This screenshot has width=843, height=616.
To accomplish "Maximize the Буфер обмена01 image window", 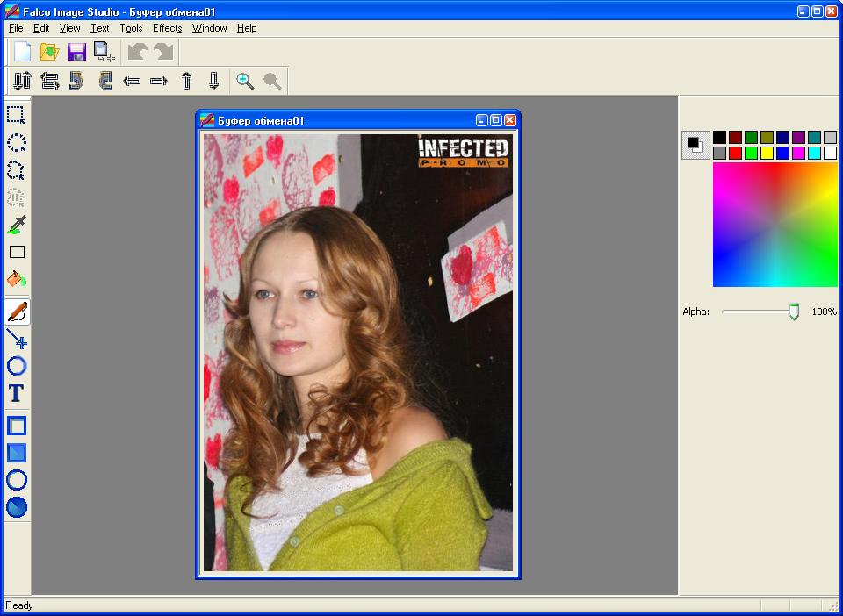I will [496, 120].
